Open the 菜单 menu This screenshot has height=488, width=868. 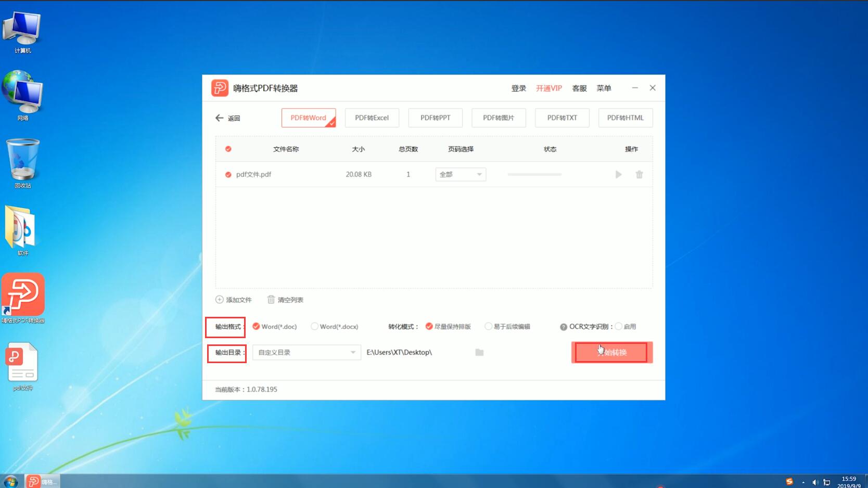(604, 88)
